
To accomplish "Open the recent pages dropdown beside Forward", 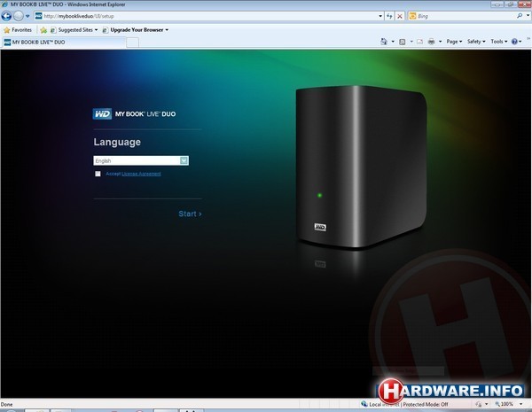I will 27,16.
